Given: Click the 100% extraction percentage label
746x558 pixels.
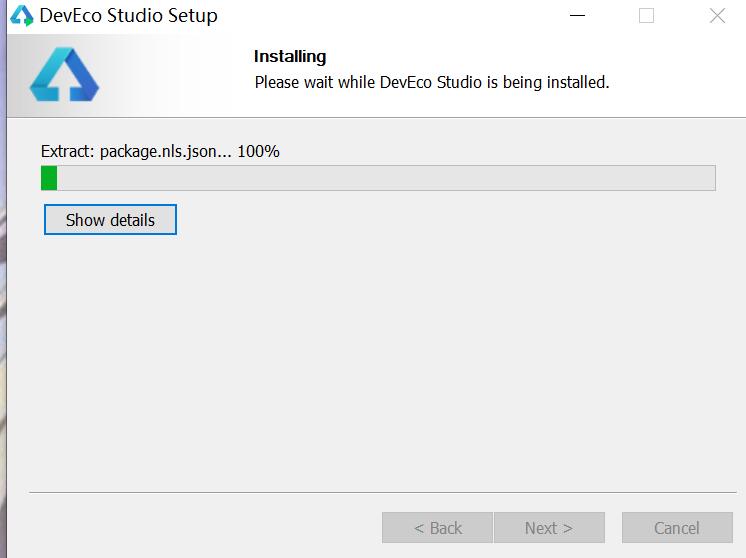Looking at the screenshot, I should [x=258, y=152].
